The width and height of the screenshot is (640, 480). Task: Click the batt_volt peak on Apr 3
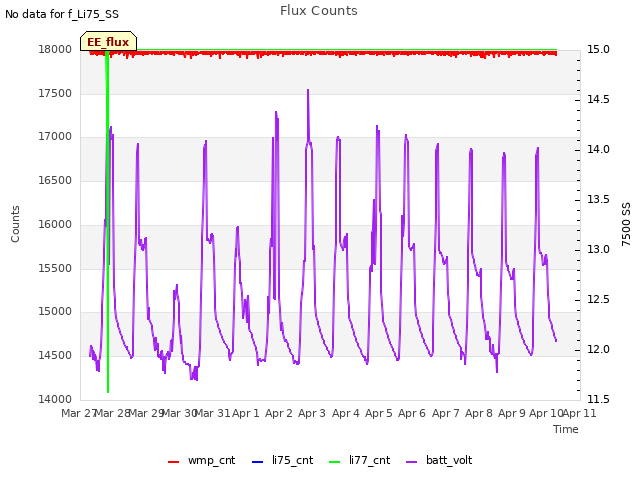(308, 91)
